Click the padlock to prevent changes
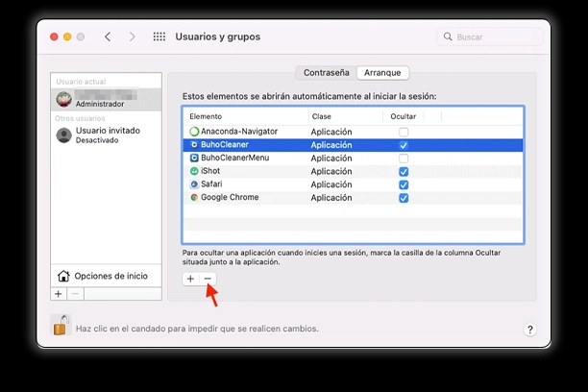 tap(61, 325)
